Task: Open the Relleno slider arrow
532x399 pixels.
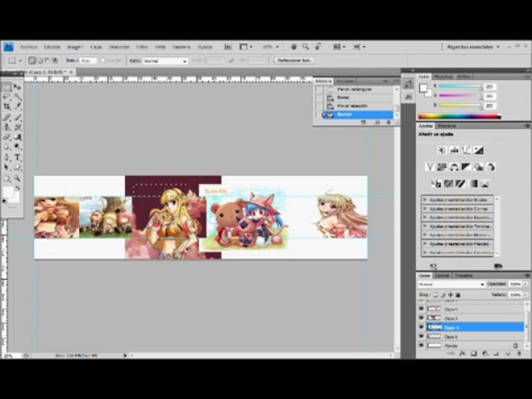Action: click(x=525, y=295)
